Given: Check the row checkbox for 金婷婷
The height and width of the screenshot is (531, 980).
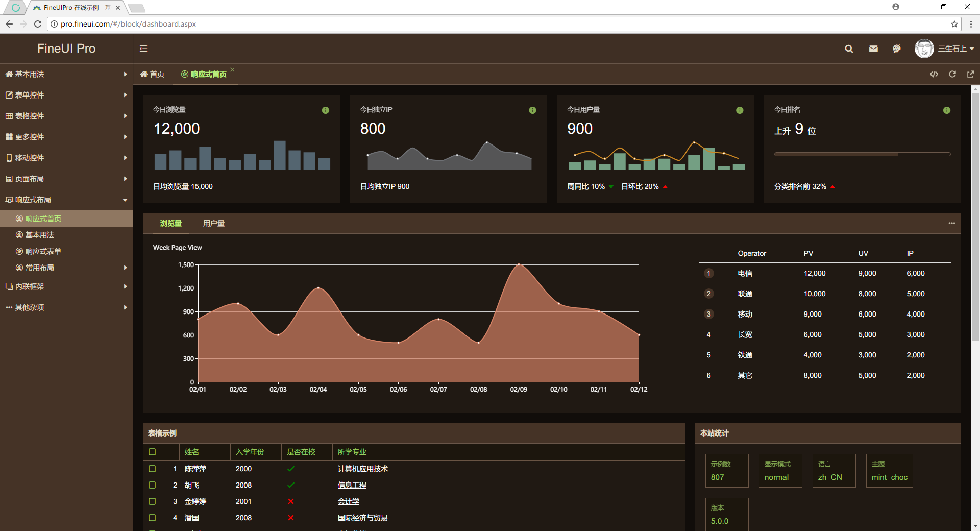Looking at the screenshot, I should click(152, 501).
